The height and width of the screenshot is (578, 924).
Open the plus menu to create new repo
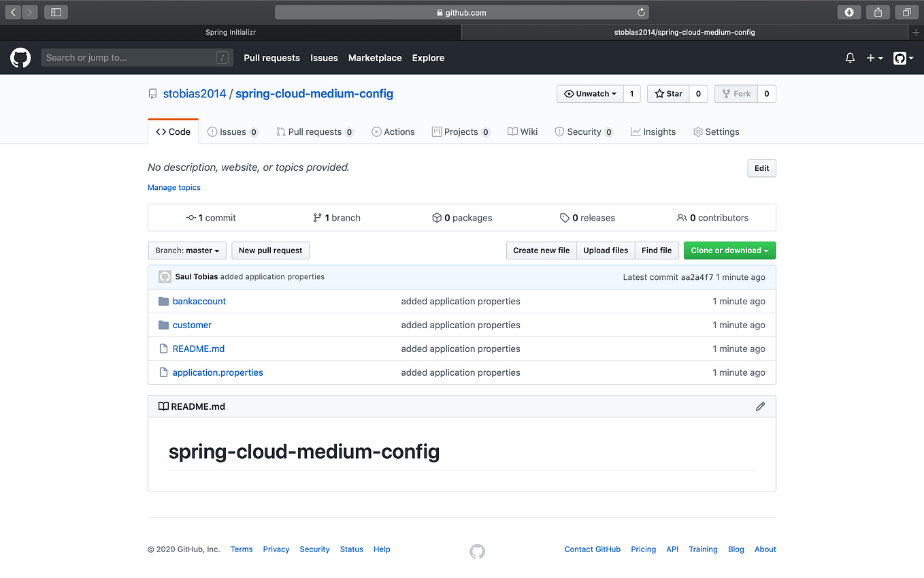874,58
